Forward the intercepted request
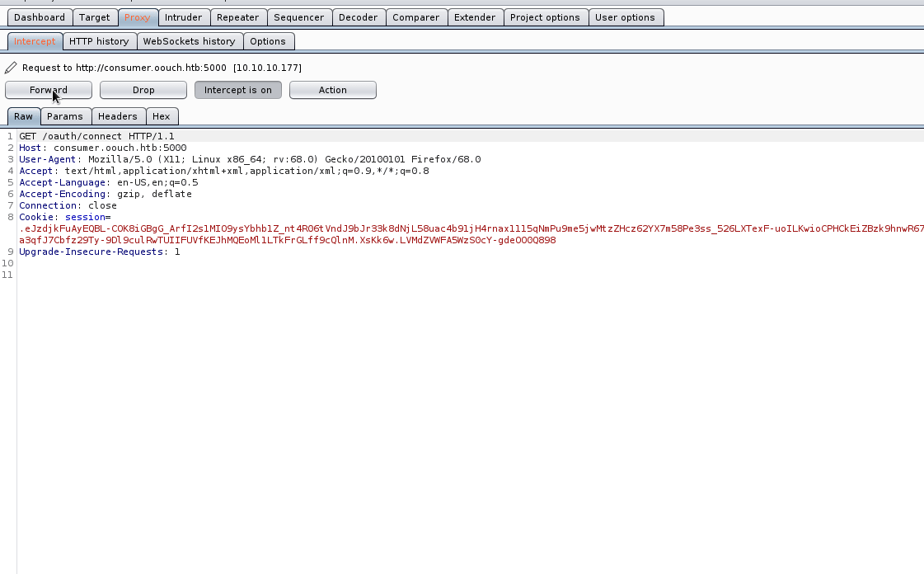 [49, 90]
